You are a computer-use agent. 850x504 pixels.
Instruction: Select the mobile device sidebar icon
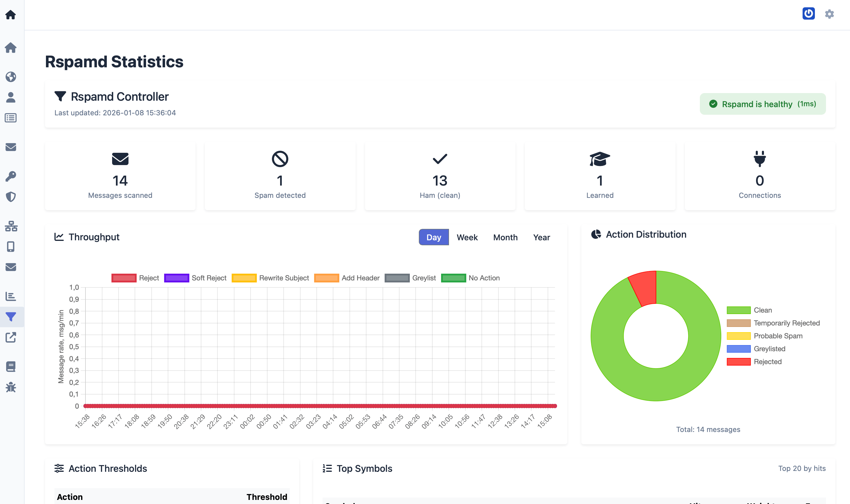click(x=11, y=246)
